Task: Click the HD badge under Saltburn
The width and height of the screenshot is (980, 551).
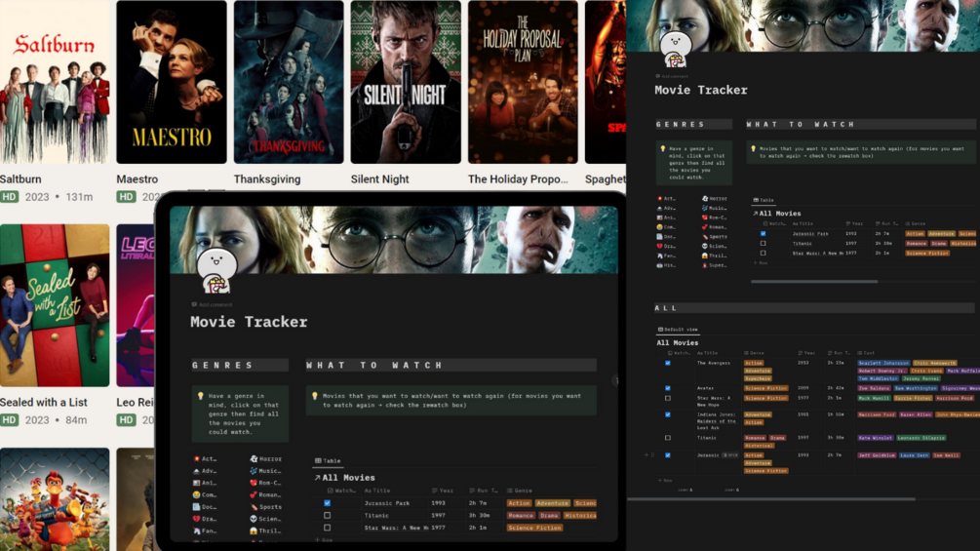Action: [10, 197]
